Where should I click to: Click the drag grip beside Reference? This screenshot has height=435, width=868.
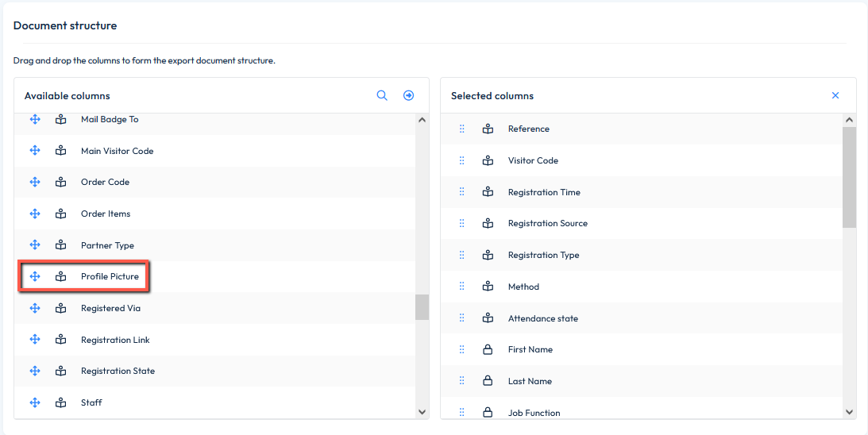point(461,129)
